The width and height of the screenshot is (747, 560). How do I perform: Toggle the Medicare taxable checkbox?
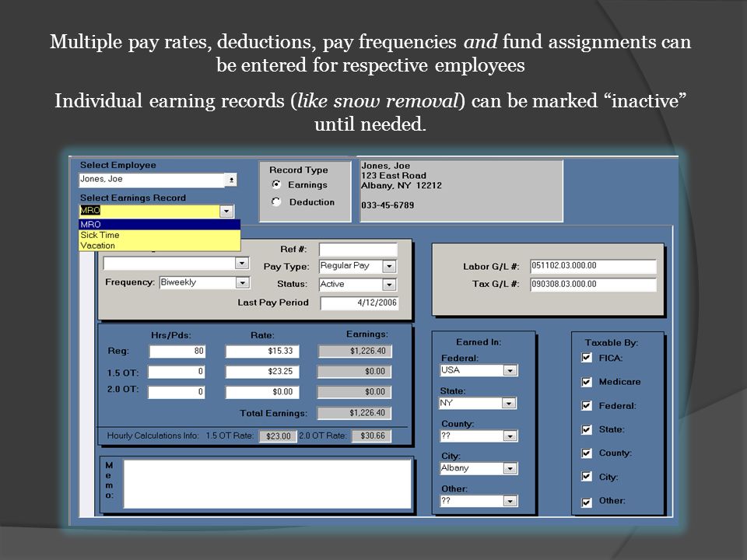coord(587,382)
